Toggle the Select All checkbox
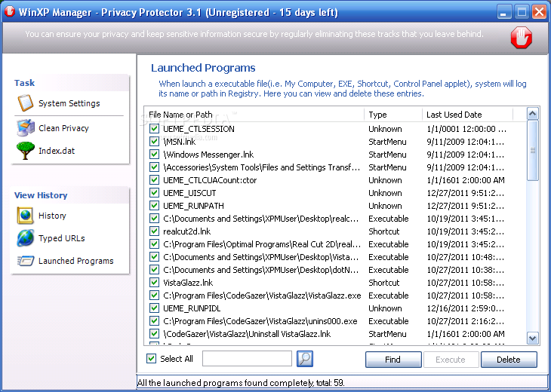 152,359
